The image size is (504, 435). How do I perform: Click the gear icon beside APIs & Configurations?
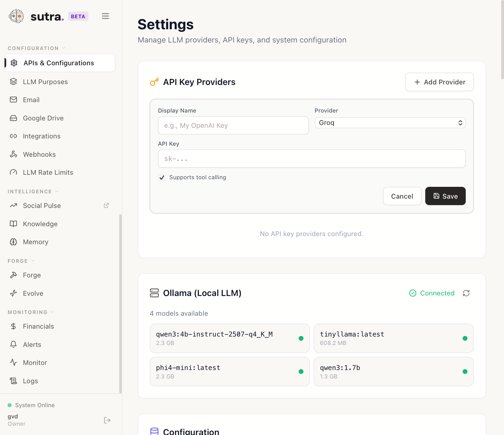(x=14, y=63)
